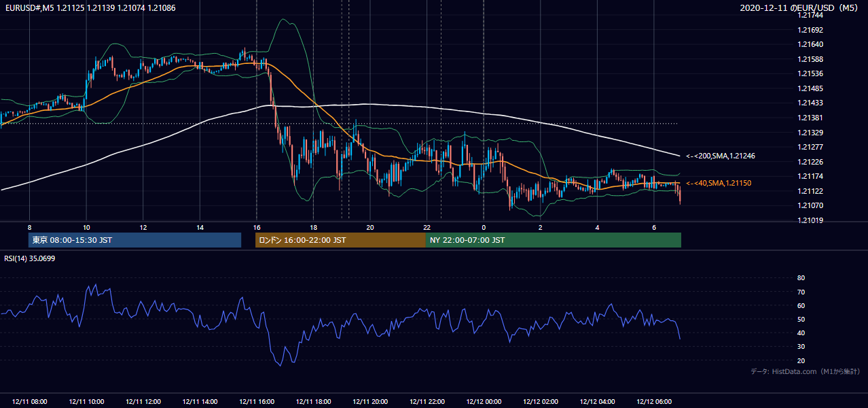This screenshot has height=408, width=868.
Task: Click the RSI scale value 50
Action: coord(801,319)
